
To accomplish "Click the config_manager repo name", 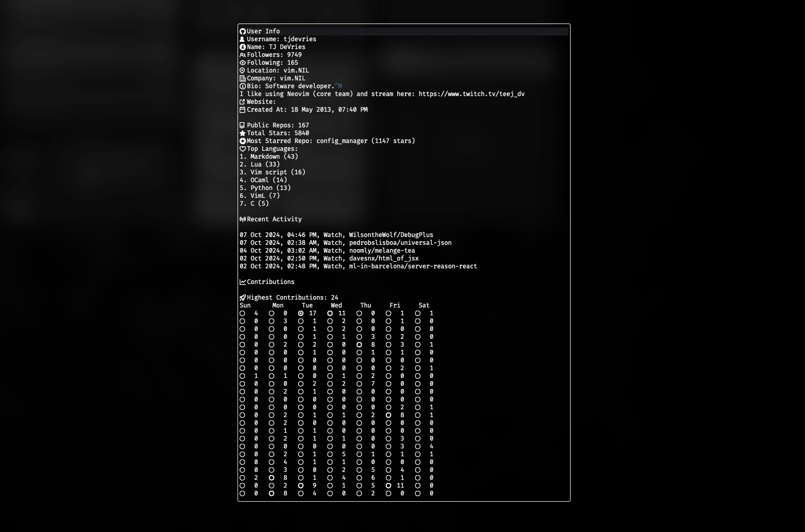I will [x=342, y=141].
